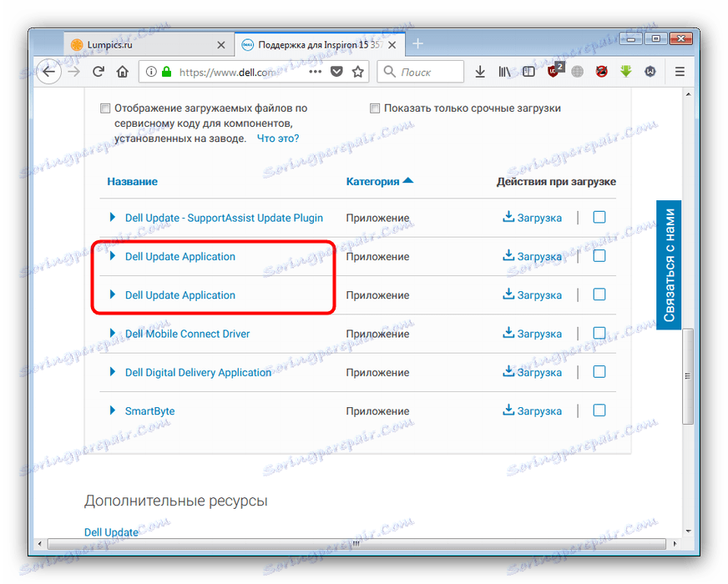The image size is (728, 584).
Task: Tick checkbox for SupportAssist Update Plugin row
Action: (x=599, y=217)
